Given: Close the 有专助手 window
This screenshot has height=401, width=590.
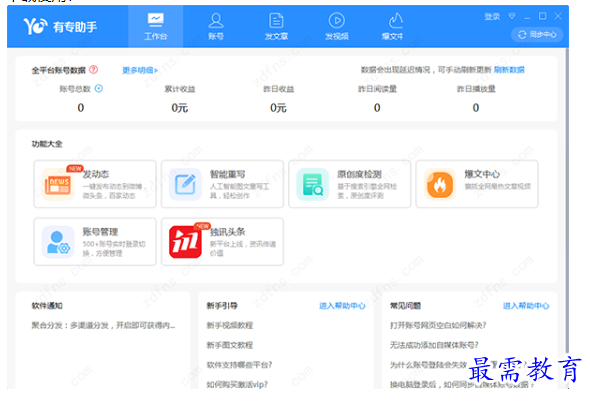Looking at the screenshot, I should 558,16.
